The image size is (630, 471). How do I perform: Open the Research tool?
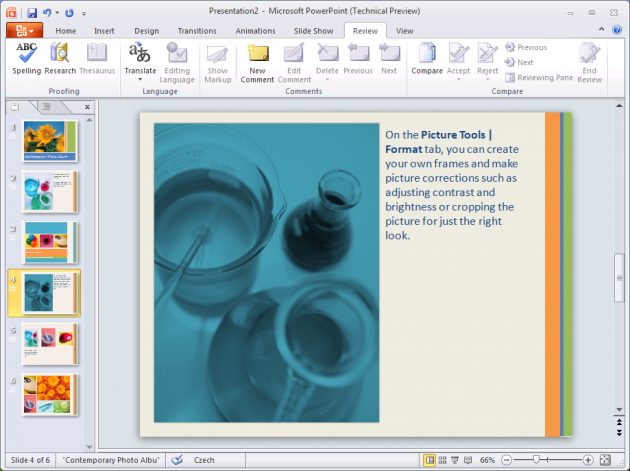(x=60, y=59)
